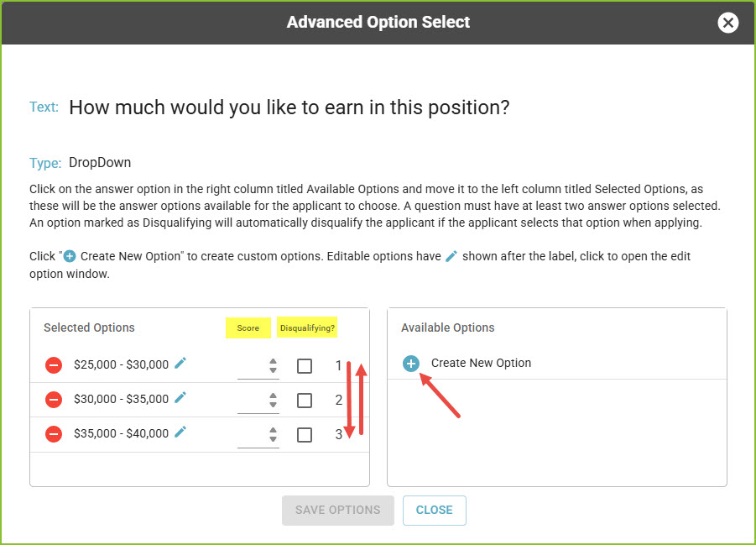
Task: Click the SAVE OPTIONS button
Action: 338,511
